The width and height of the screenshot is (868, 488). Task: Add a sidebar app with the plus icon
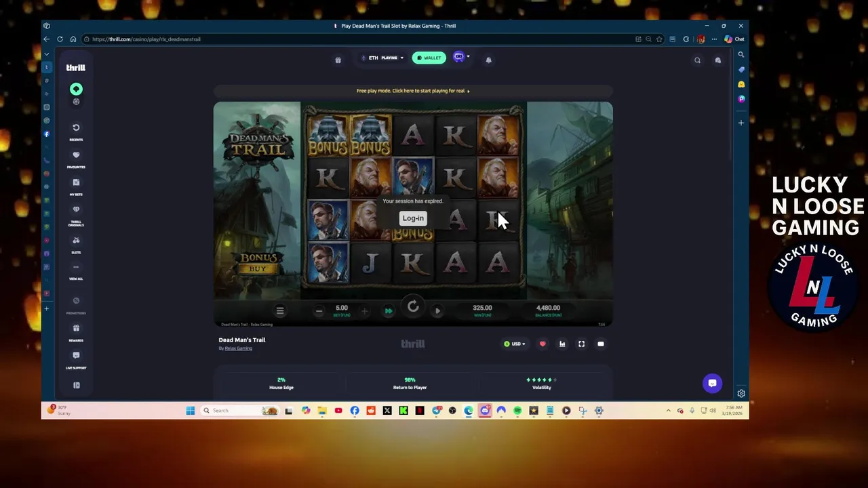741,123
